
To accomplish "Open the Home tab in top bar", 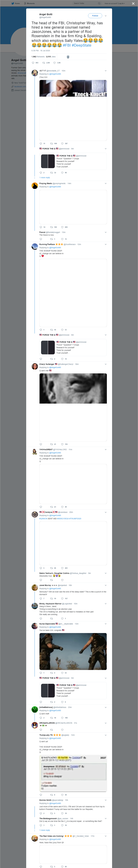I will (16, 3).
